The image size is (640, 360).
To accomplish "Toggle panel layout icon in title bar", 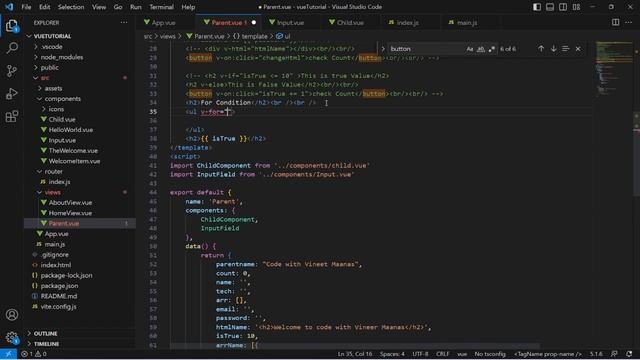I will pos(550,7).
